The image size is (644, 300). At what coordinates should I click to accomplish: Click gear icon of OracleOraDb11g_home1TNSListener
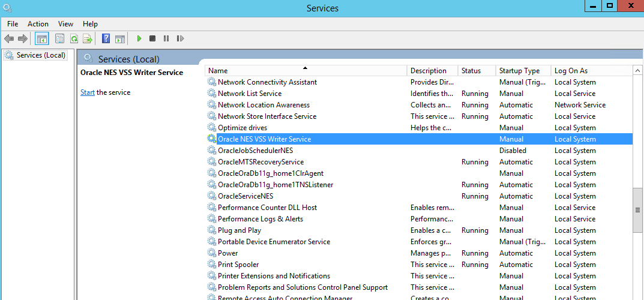tap(211, 185)
